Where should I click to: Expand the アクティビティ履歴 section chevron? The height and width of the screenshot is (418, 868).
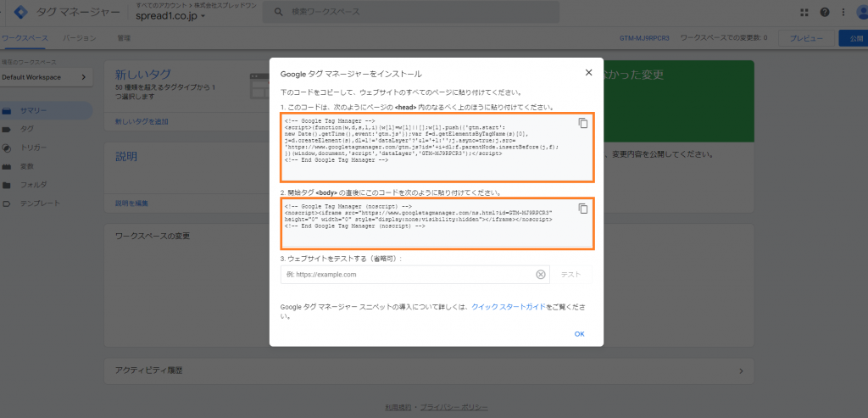(742, 371)
